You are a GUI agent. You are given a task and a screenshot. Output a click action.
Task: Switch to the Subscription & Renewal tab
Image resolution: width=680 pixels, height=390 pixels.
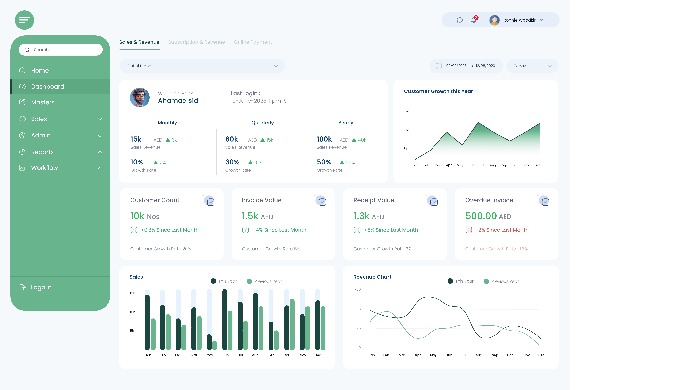point(196,42)
